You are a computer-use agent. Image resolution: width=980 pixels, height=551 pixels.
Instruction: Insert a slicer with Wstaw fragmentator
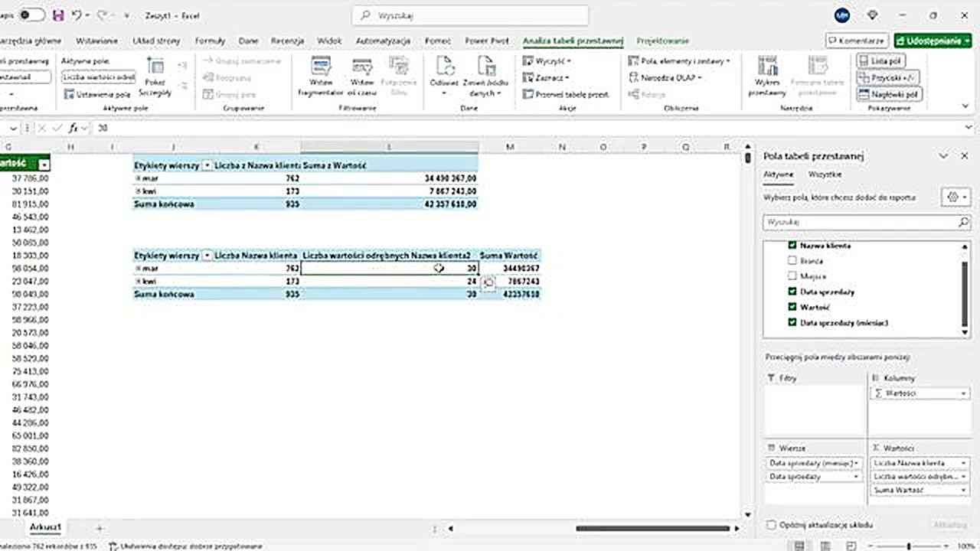pos(321,77)
